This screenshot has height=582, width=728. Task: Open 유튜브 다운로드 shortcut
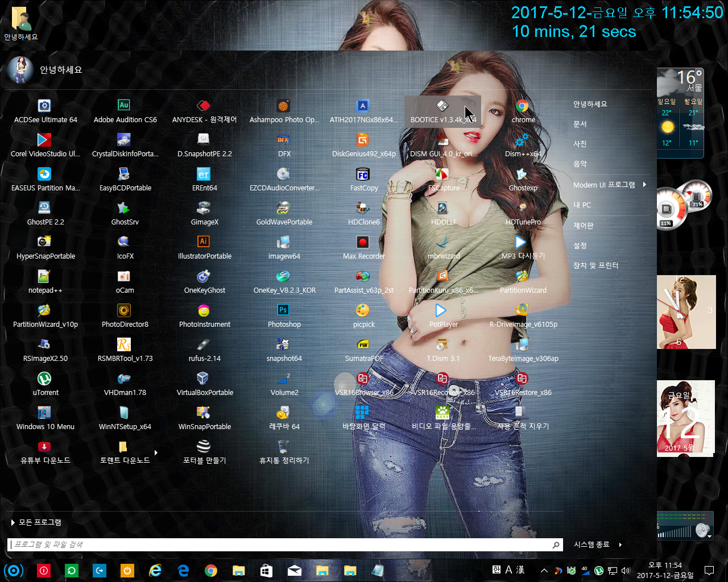(x=45, y=452)
